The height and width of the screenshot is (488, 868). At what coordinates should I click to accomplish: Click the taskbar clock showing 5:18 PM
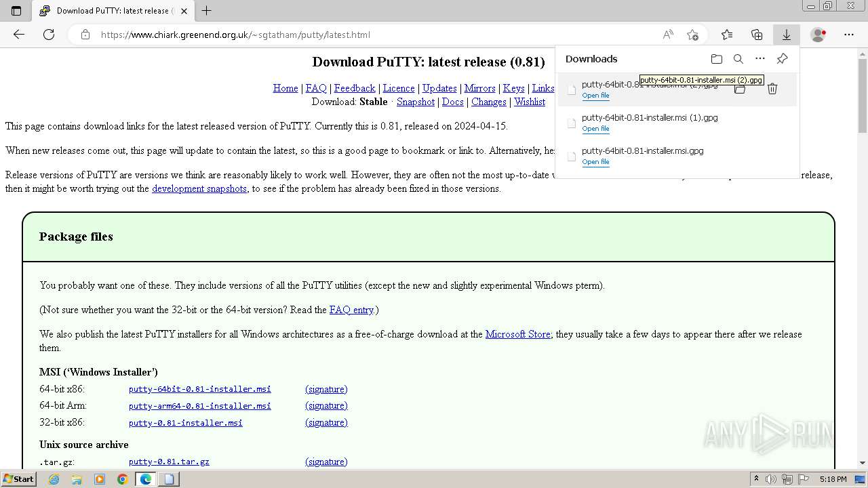[x=833, y=479]
